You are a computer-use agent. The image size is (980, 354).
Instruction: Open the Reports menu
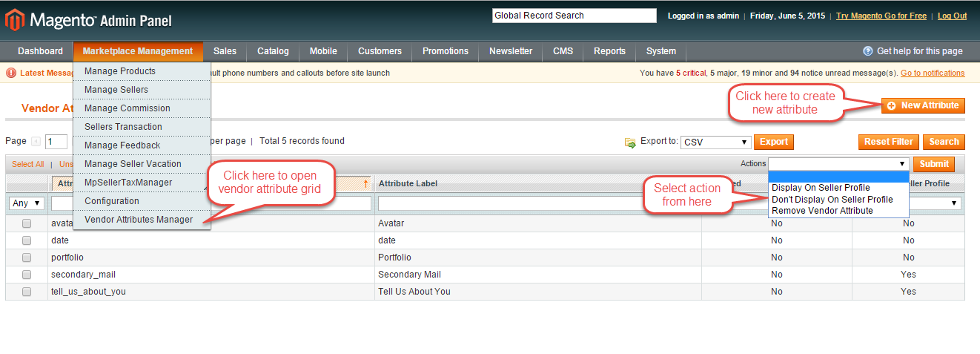tap(609, 51)
